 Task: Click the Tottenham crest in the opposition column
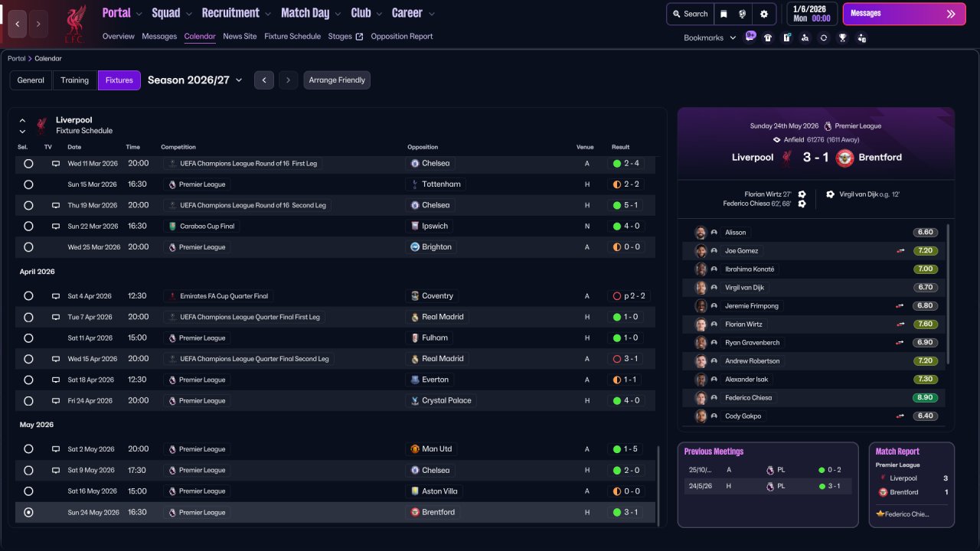pos(415,184)
